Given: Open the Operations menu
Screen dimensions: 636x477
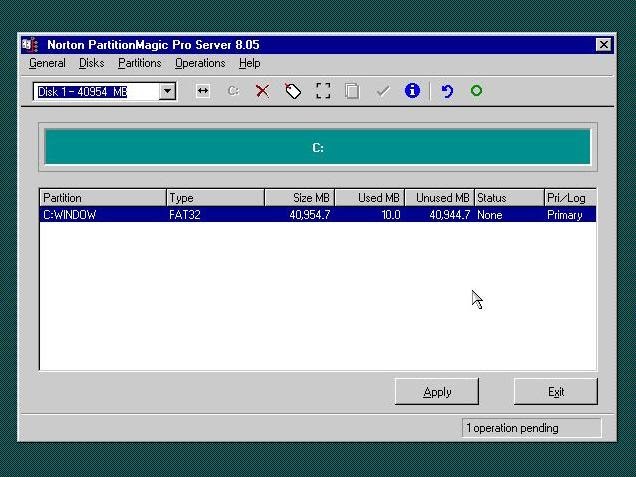Looking at the screenshot, I should (x=200, y=63).
